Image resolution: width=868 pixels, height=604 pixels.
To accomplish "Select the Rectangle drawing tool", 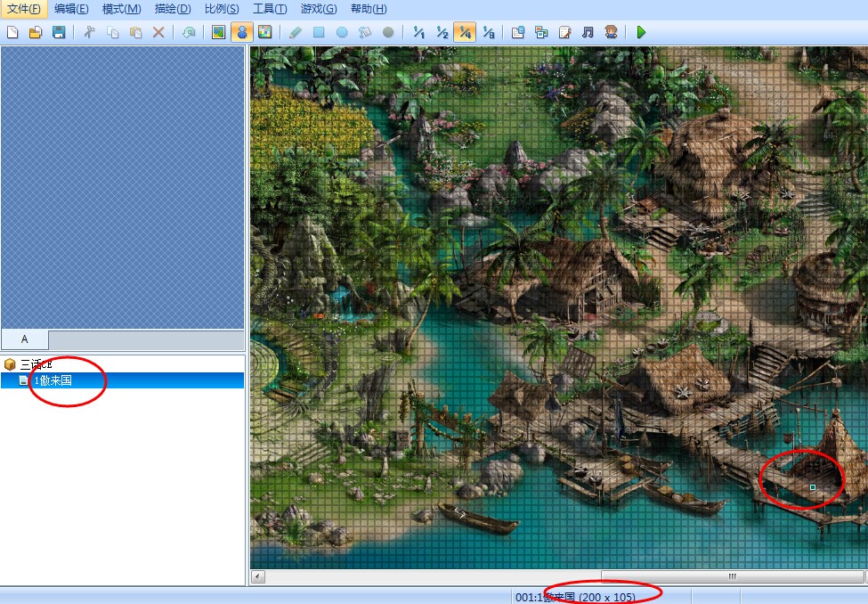I will click(x=319, y=32).
